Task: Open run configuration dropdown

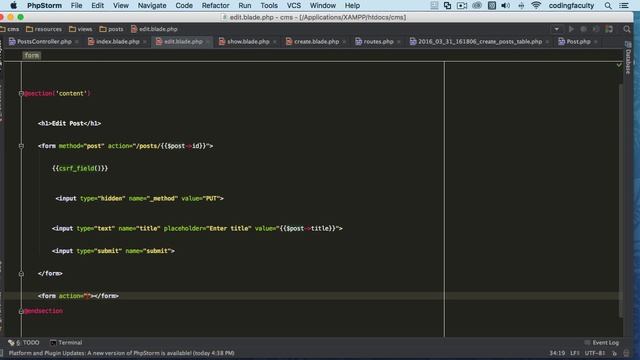Action: pos(556,29)
